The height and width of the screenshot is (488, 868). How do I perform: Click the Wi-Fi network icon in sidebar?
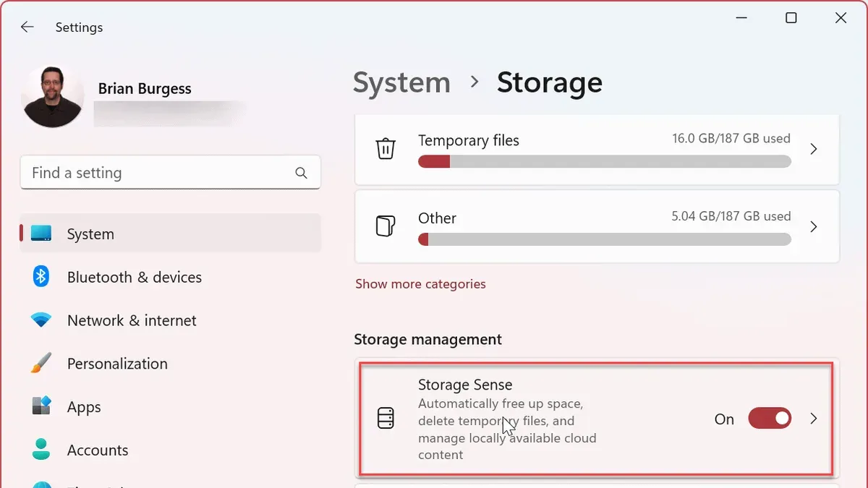pyautogui.click(x=41, y=320)
